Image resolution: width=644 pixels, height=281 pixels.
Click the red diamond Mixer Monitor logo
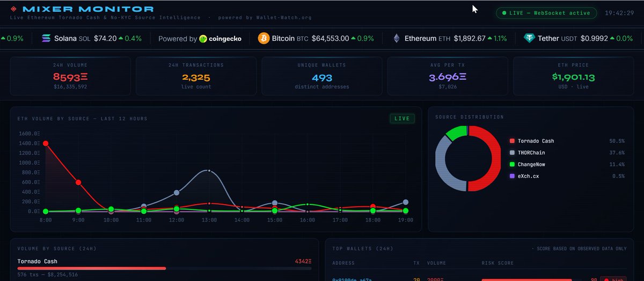[13, 9]
